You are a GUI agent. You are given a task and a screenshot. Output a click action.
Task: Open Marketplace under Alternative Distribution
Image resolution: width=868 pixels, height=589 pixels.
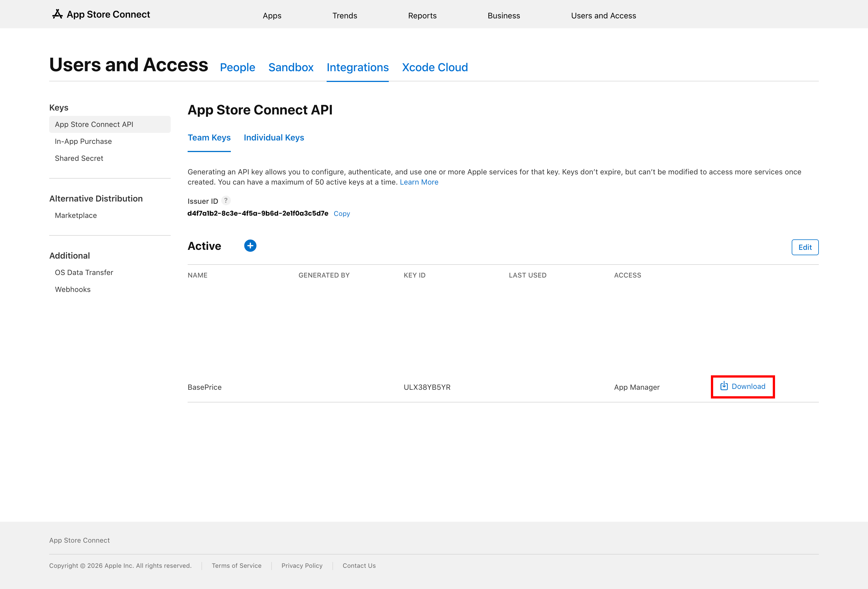pos(76,215)
